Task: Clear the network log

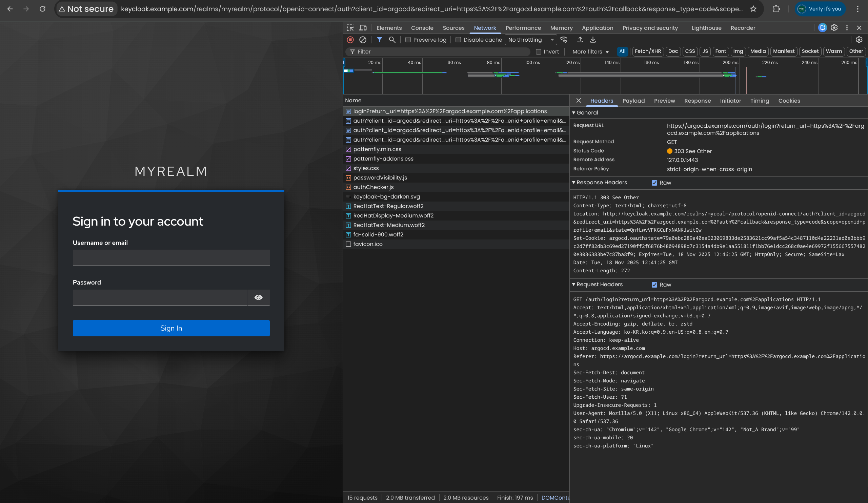Action: coord(363,40)
